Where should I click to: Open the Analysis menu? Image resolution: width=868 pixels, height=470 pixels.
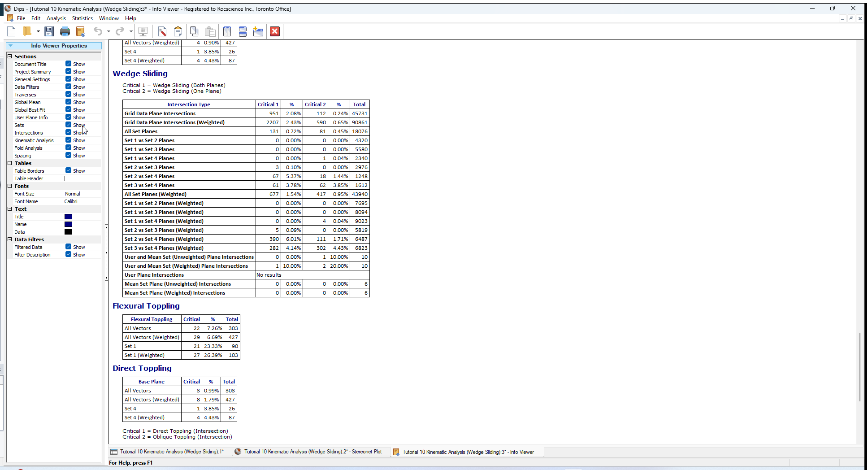click(56, 18)
